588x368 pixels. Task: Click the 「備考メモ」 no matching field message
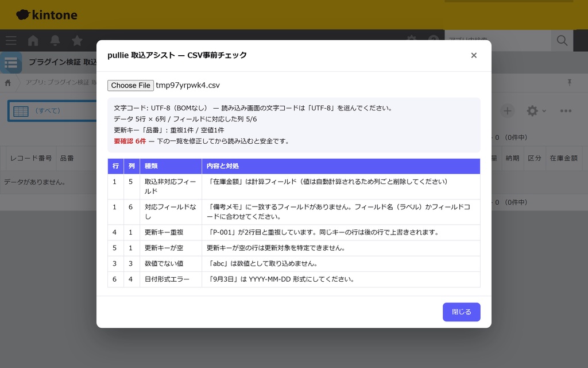tap(339, 212)
